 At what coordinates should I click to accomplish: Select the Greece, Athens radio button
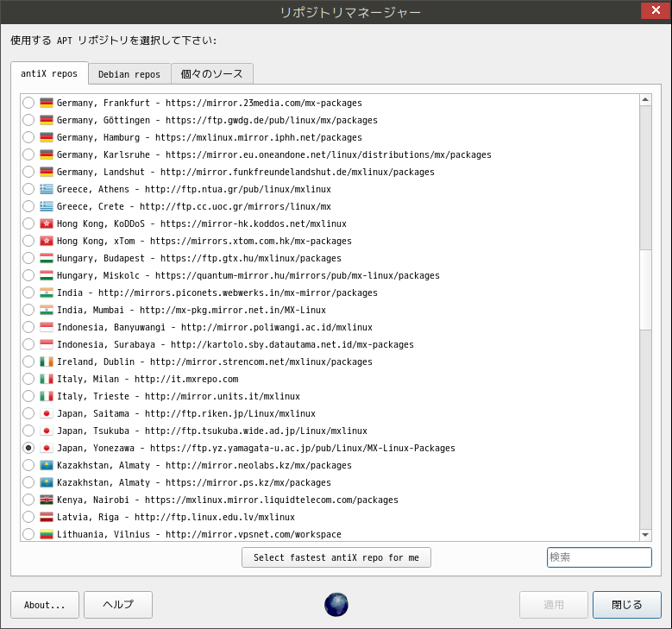pyautogui.click(x=28, y=189)
